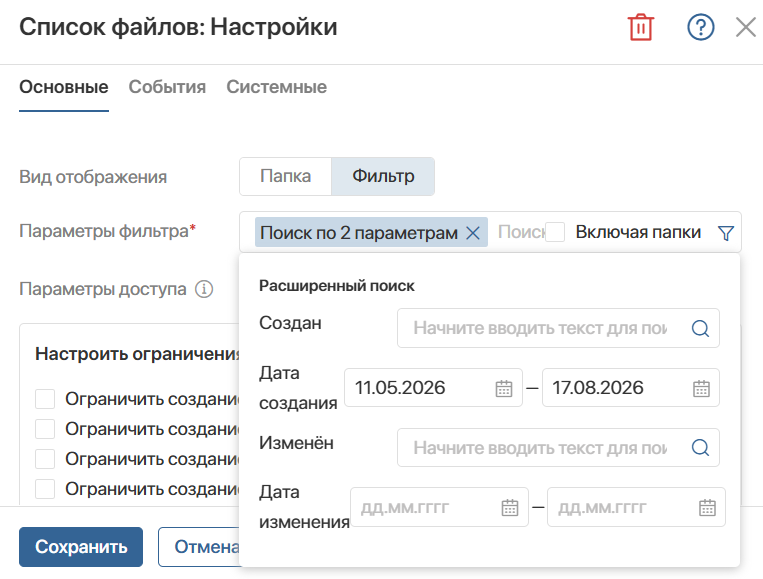763x579 pixels.
Task: Click Дата изменения end date field
Action: point(636,507)
